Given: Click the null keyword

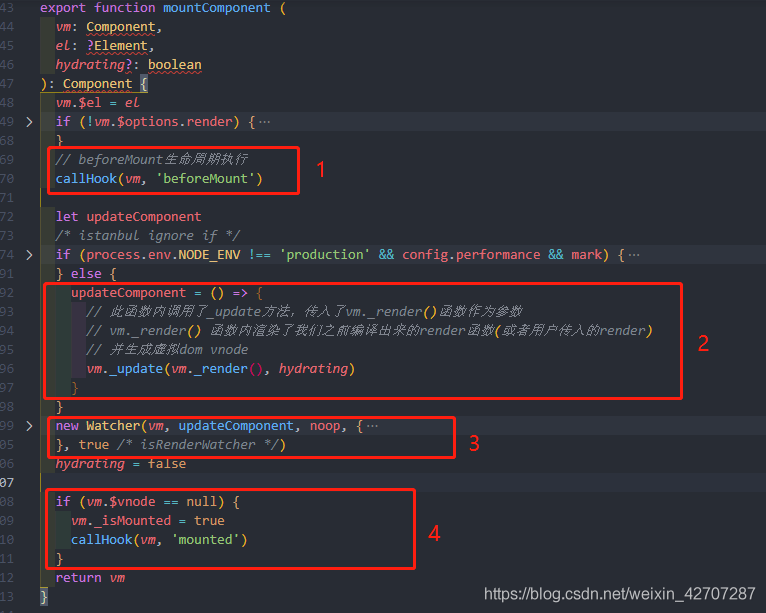Looking at the screenshot, I should point(201,502).
